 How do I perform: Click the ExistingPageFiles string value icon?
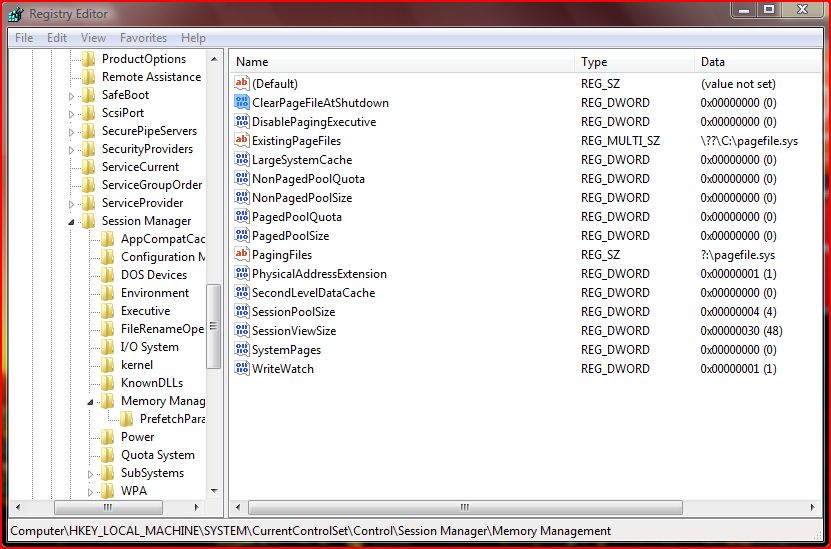241,141
